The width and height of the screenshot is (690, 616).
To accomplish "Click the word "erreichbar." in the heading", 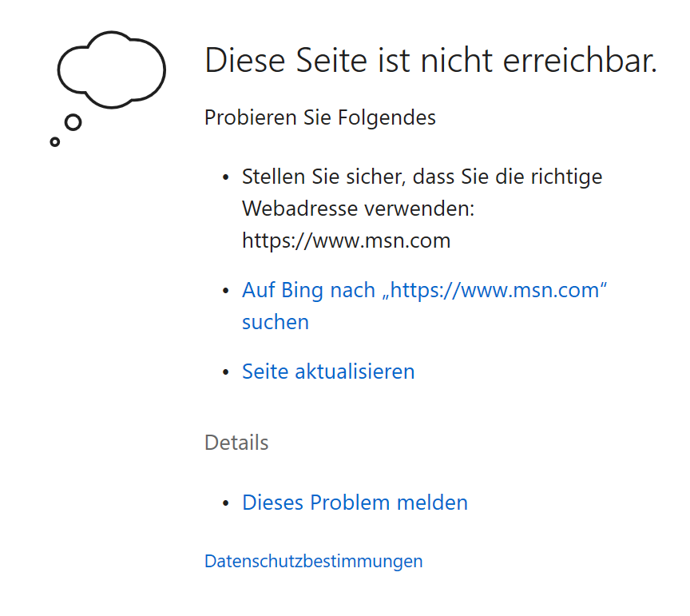I will [x=580, y=61].
